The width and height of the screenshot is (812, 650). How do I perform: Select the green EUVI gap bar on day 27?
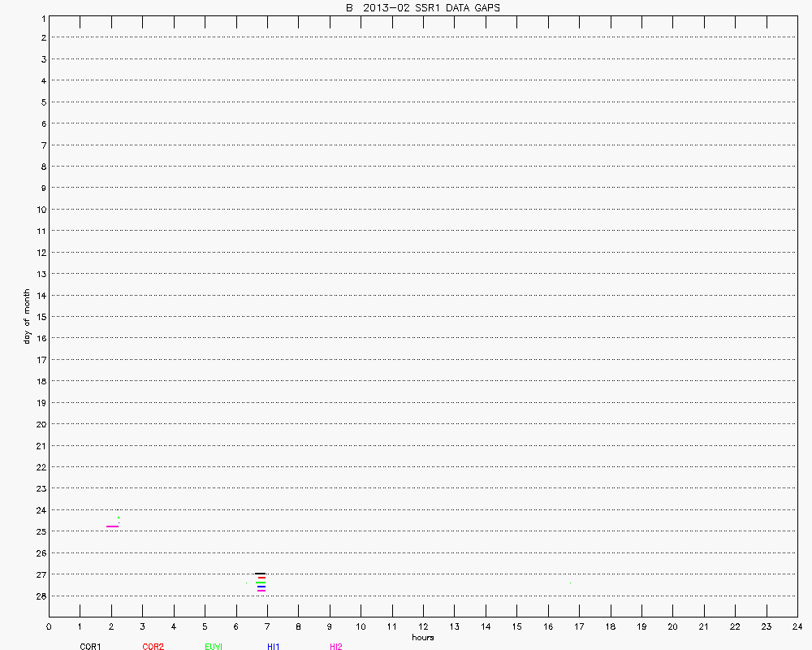(261, 583)
